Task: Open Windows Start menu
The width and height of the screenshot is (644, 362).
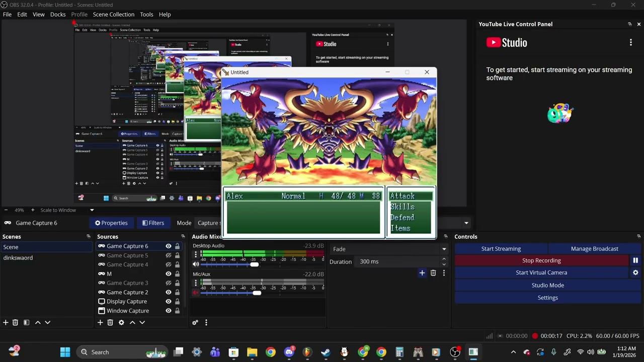Action: (65, 352)
